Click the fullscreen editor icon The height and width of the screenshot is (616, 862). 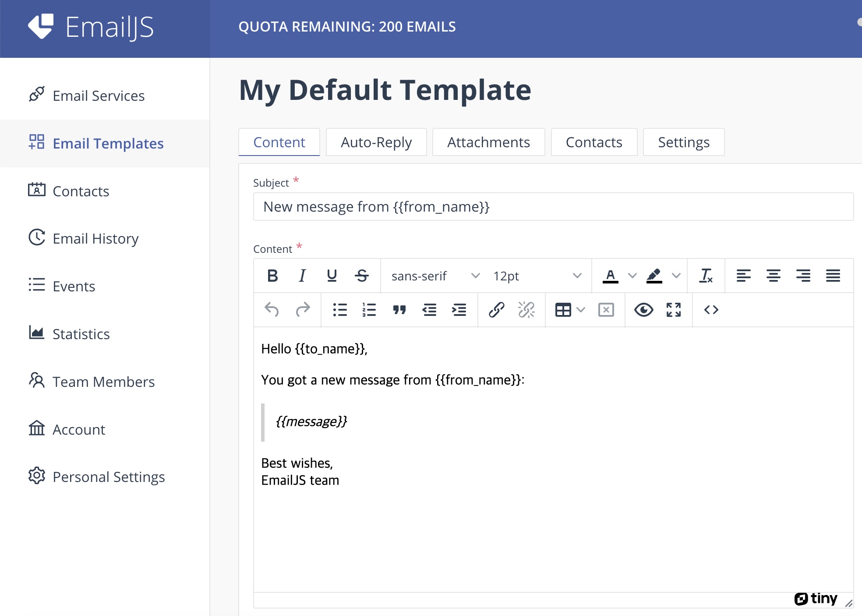tap(673, 310)
